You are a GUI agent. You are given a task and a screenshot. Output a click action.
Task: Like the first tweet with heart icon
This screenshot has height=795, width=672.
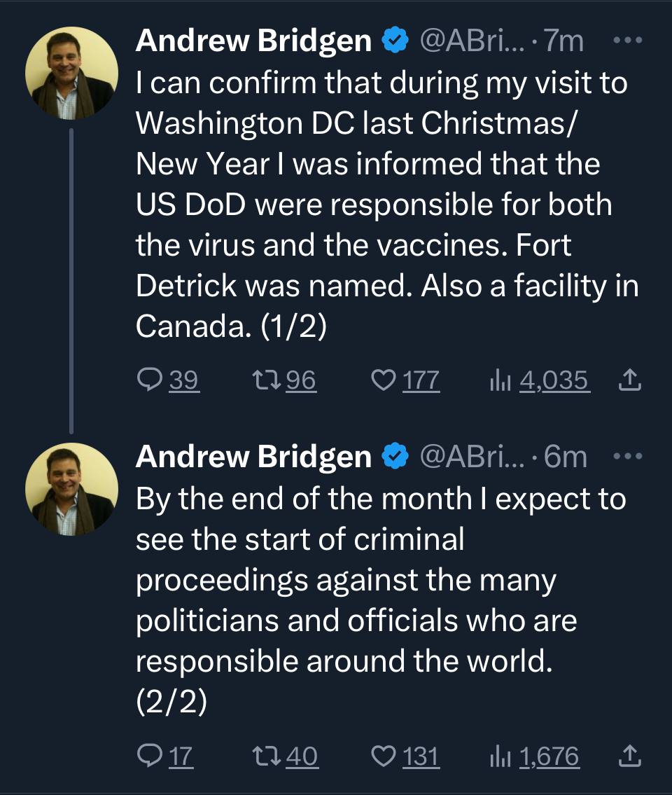click(383, 380)
